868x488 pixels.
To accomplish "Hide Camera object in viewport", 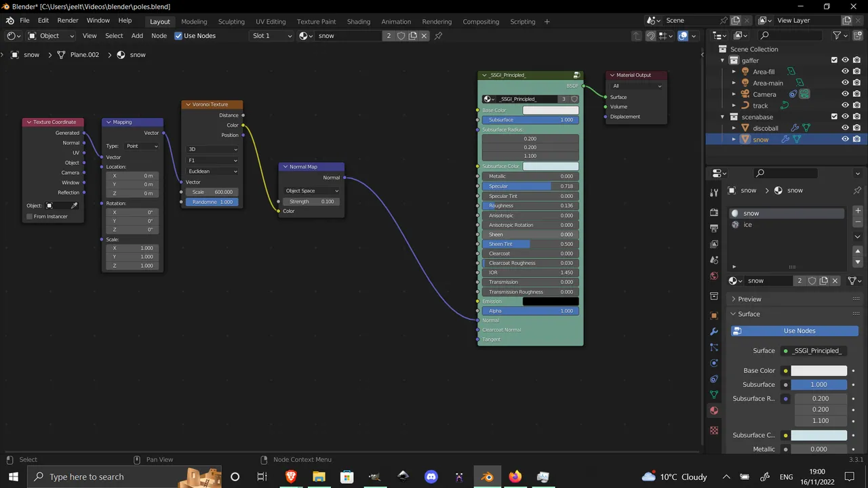I will tap(846, 94).
